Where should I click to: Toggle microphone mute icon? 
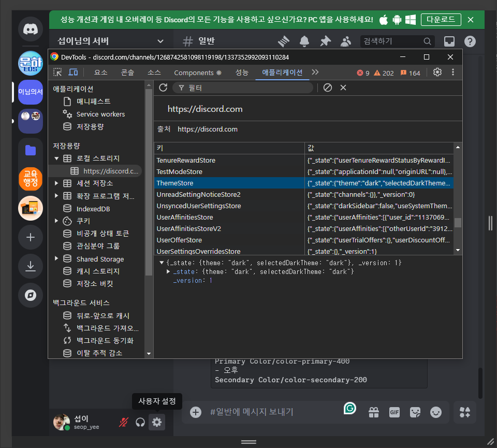coord(124,422)
